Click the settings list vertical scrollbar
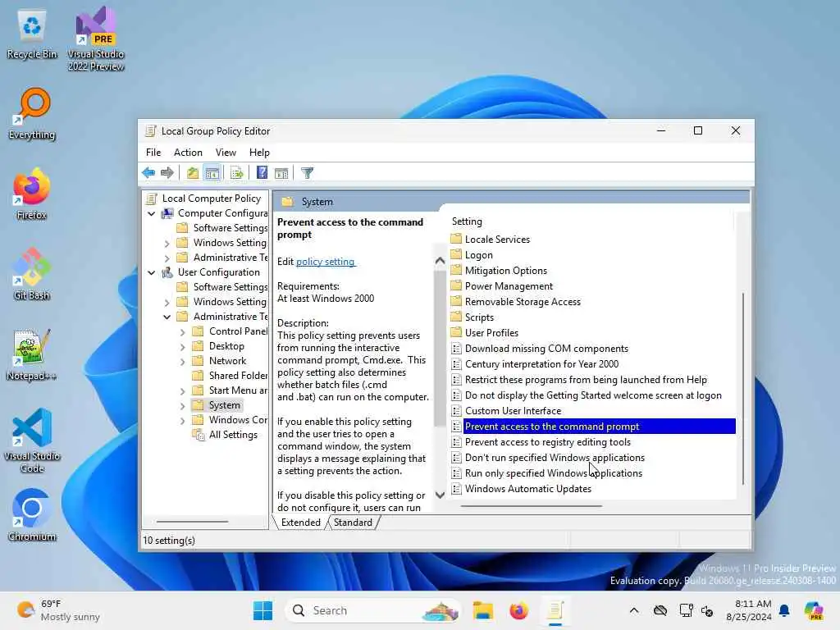840x630 pixels. [x=743, y=388]
